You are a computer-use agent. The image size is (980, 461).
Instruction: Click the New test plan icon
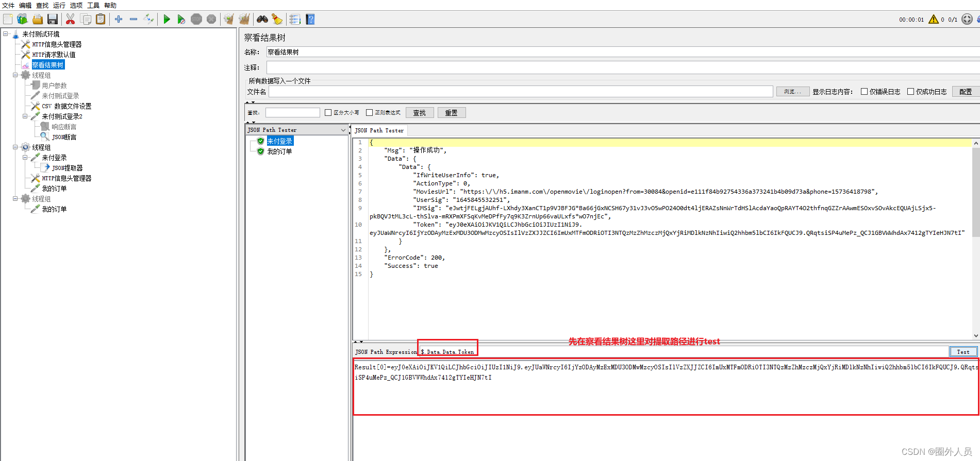(8, 19)
